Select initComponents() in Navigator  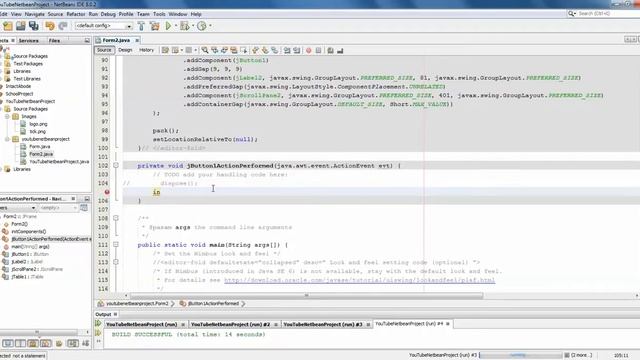tap(29, 231)
